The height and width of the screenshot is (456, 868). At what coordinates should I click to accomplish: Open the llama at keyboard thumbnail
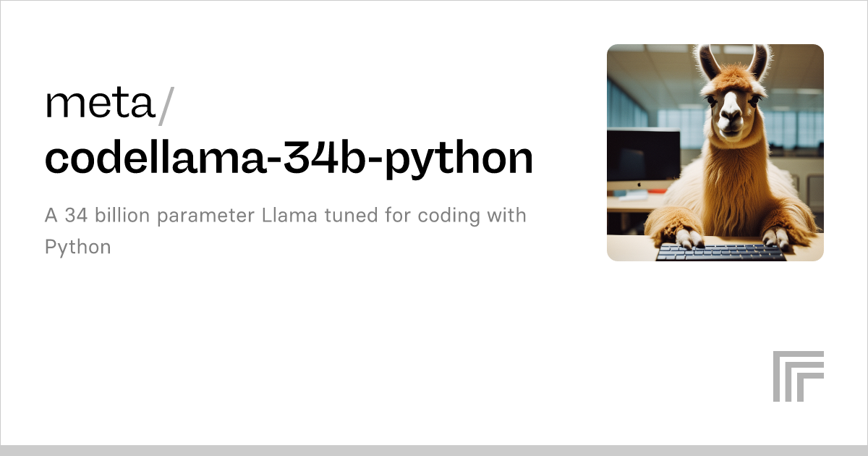[x=715, y=153]
